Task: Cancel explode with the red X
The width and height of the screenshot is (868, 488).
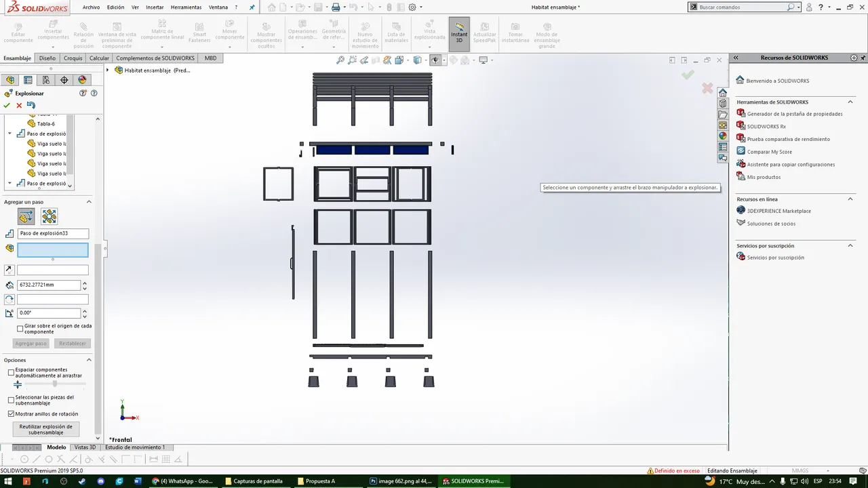Action: (x=19, y=105)
